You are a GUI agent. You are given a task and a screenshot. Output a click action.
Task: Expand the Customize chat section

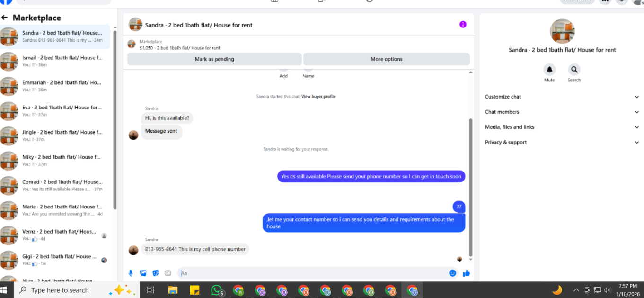[562, 97]
